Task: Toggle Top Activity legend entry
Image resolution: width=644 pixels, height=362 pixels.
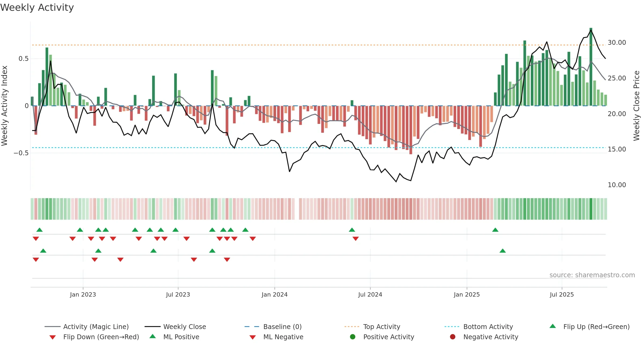Action: click(x=372, y=327)
